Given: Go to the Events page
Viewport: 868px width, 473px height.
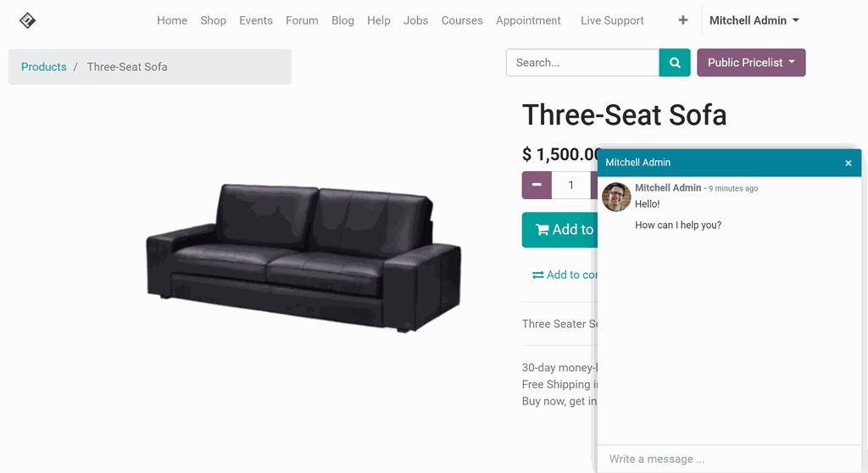Looking at the screenshot, I should (x=256, y=20).
